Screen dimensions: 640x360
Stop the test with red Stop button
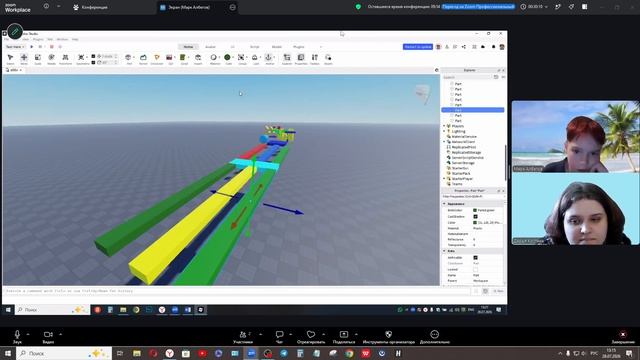click(x=51, y=47)
